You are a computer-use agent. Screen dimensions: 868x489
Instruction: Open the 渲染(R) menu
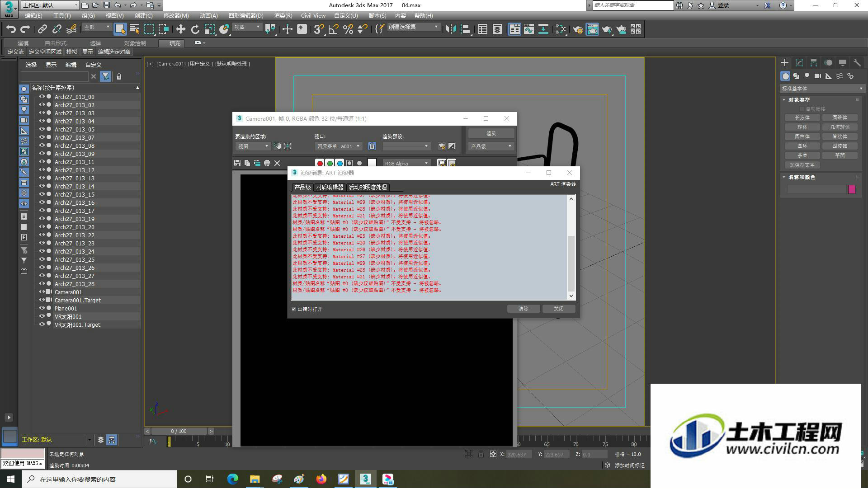point(283,16)
